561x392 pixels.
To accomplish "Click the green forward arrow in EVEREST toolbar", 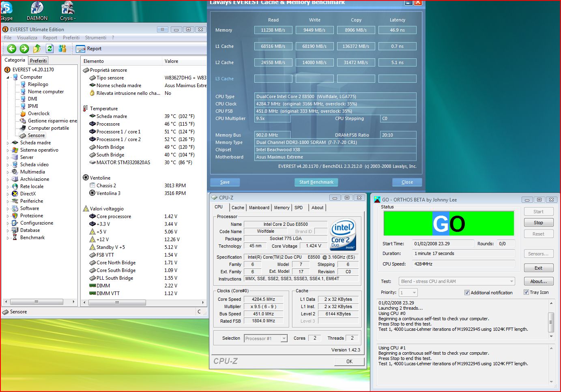I will [x=24, y=49].
